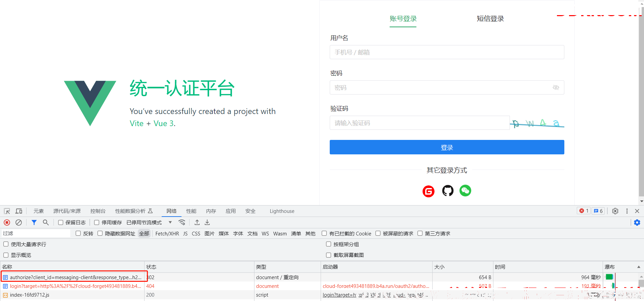Click the error count badge

click(x=584, y=211)
